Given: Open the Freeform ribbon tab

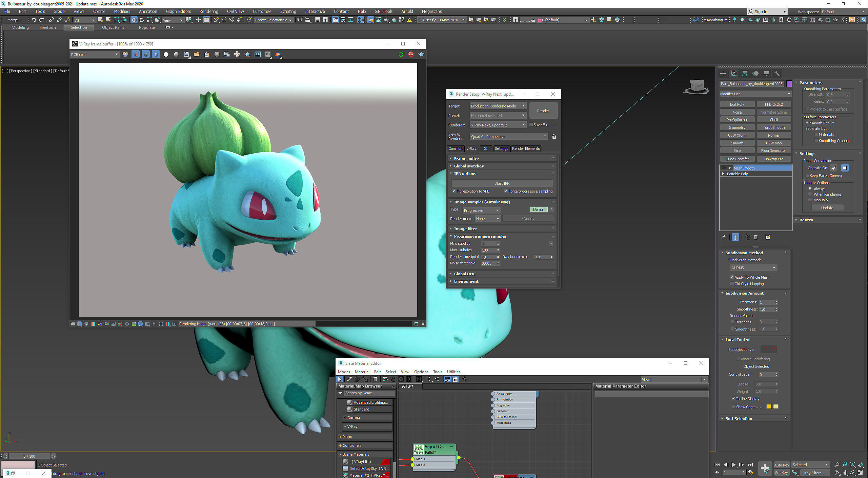Looking at the screenshot, I should [47, 27].
